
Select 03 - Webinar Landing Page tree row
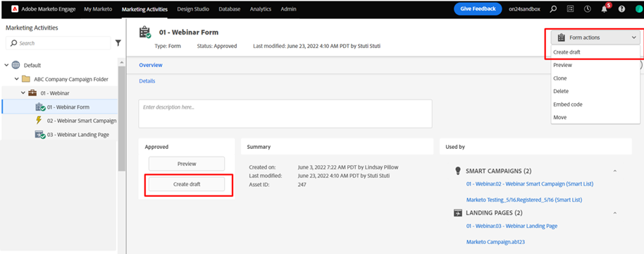(x=60, y=134)
